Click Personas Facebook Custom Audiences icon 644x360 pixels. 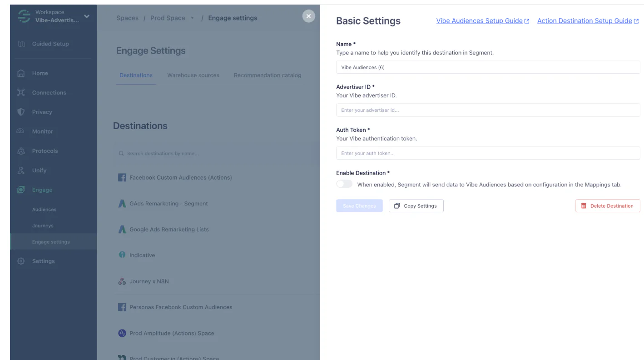click(x=122, y=307)
